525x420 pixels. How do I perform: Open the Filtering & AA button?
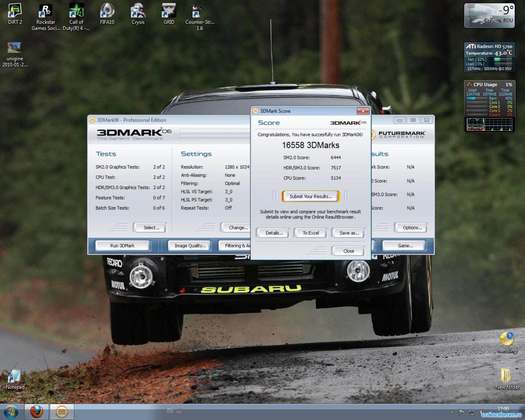(235, 246)
